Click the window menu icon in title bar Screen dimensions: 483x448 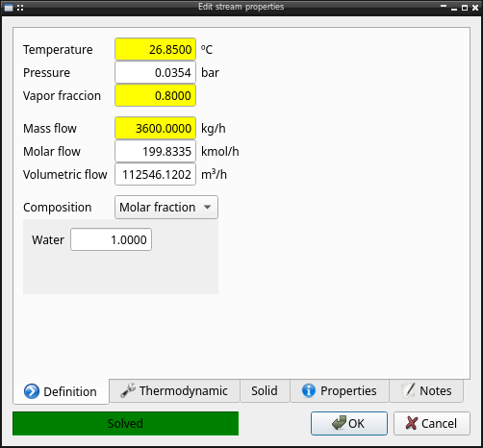[9, 8]
